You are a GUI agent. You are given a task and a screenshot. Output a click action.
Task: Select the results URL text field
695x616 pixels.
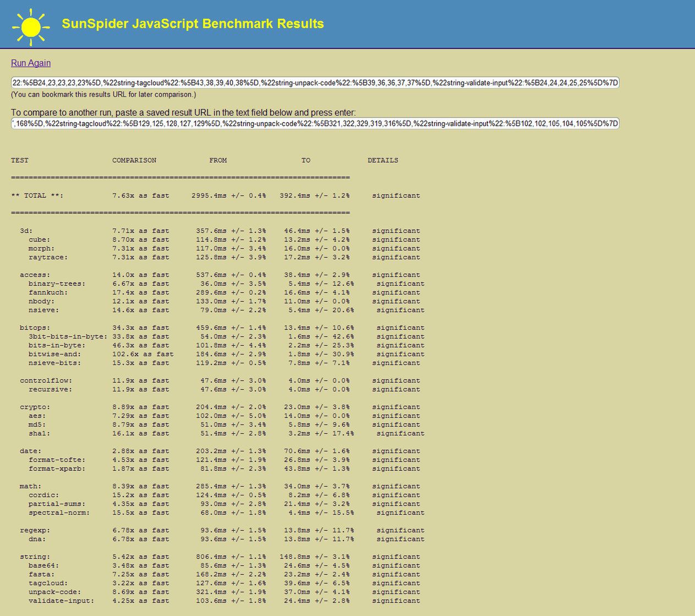315,83
